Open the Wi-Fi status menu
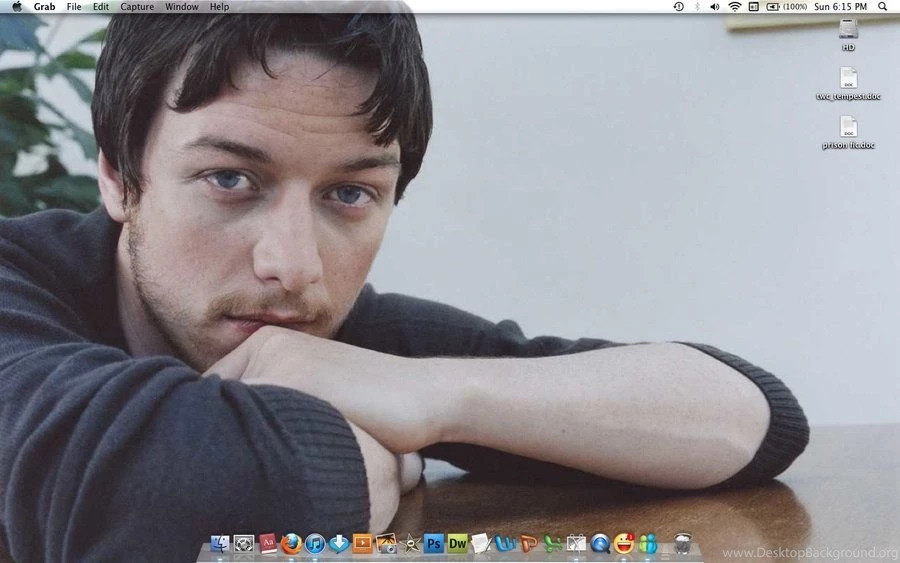900x563 pixels. [735, 7]
